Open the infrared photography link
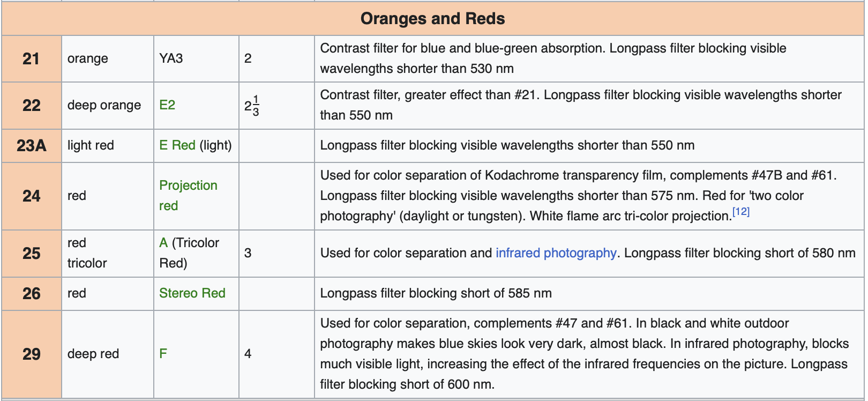868x401 pixels. (556, 253)
